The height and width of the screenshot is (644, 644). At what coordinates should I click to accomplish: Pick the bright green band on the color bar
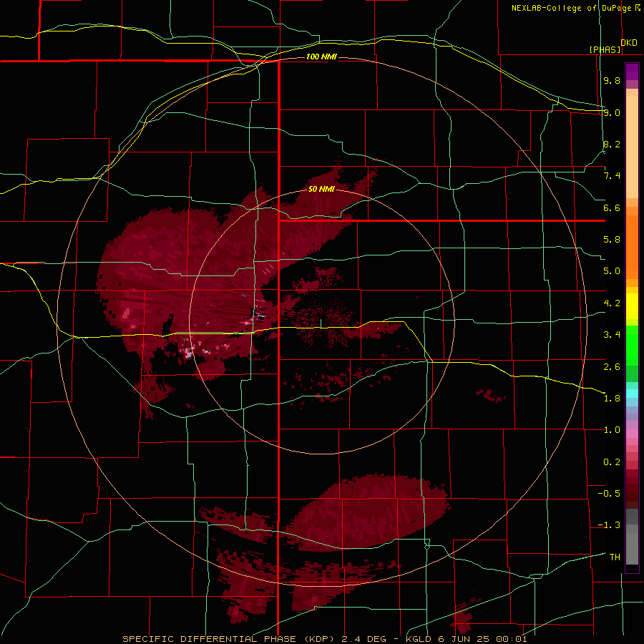tap(632, 346)
